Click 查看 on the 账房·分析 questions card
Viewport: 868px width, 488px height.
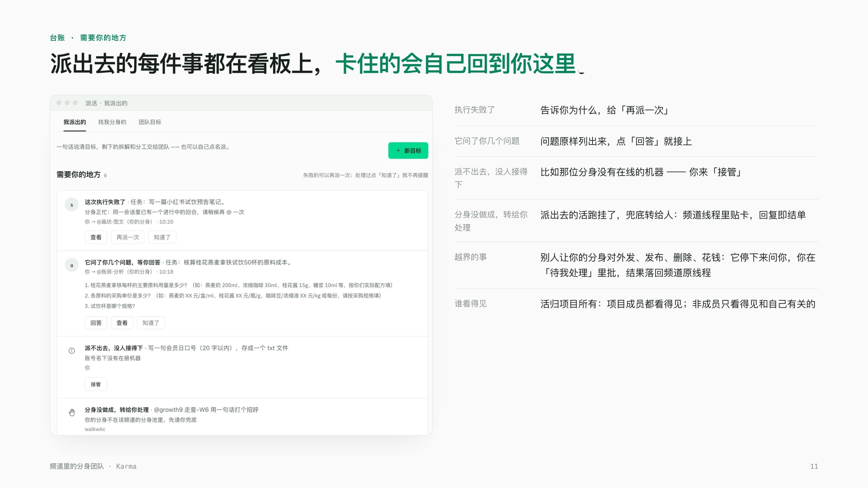122,323
